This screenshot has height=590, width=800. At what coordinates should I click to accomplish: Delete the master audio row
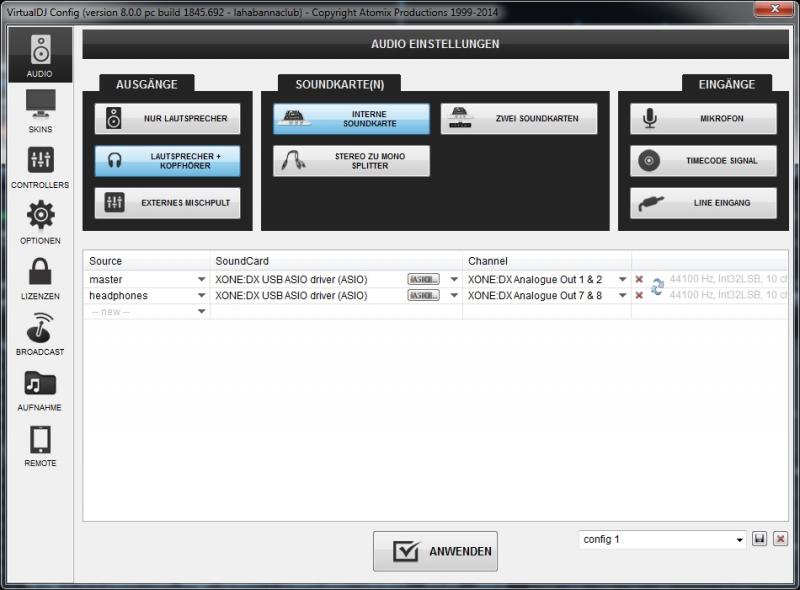[639, 280]
